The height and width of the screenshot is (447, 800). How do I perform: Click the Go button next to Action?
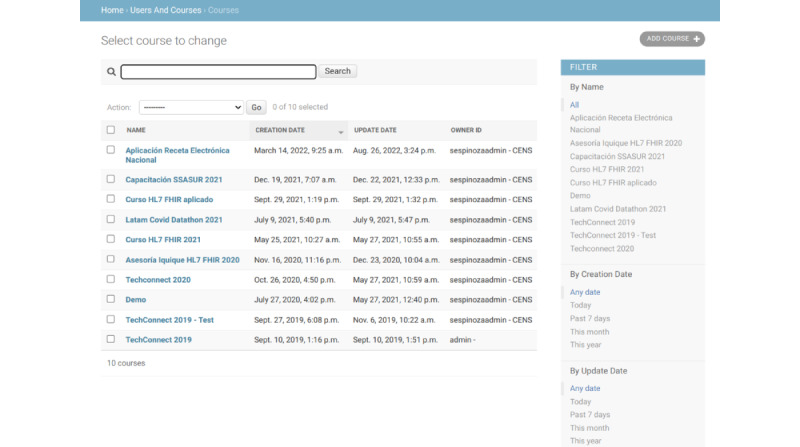(256, 107)
